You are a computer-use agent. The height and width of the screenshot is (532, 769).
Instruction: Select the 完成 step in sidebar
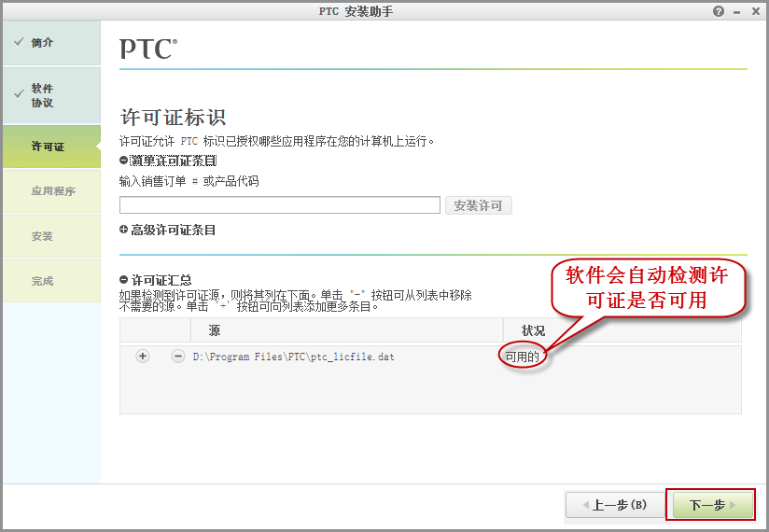pos(51,281)
